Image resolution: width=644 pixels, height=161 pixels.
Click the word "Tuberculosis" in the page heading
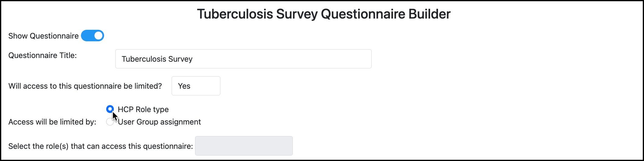[235, 14]
